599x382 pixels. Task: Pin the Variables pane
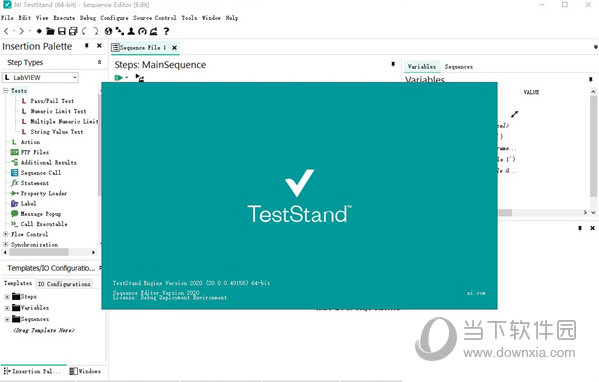(591, 79)
